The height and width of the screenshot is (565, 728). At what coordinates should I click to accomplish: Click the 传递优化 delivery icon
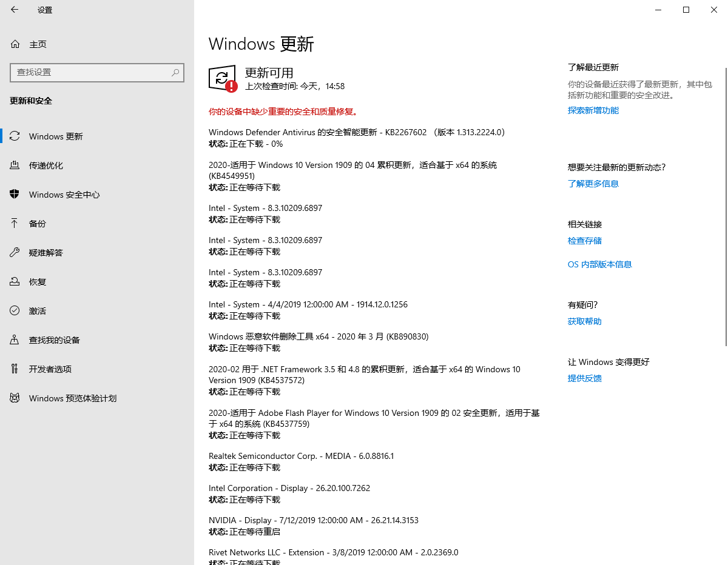15,165
